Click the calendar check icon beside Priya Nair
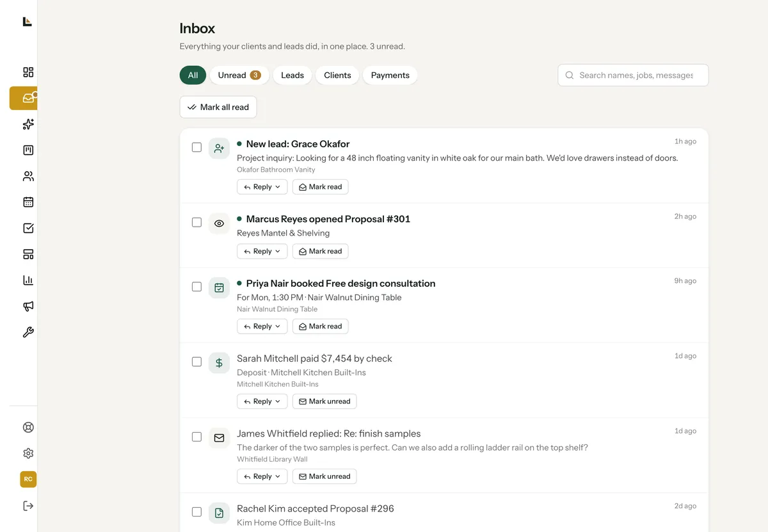 (219, 287)
